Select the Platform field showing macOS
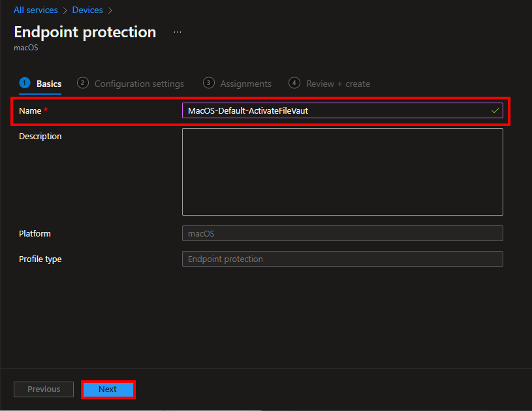The height and width of the screenshot is (411, 532). pyautogui.click(x=342, y=233)
